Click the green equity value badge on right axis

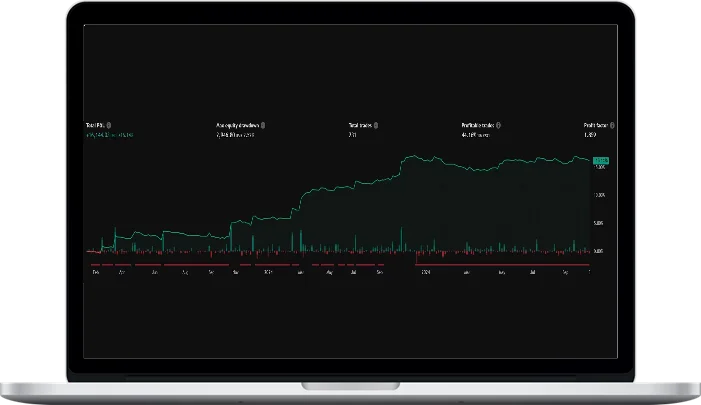click(600, 160)
